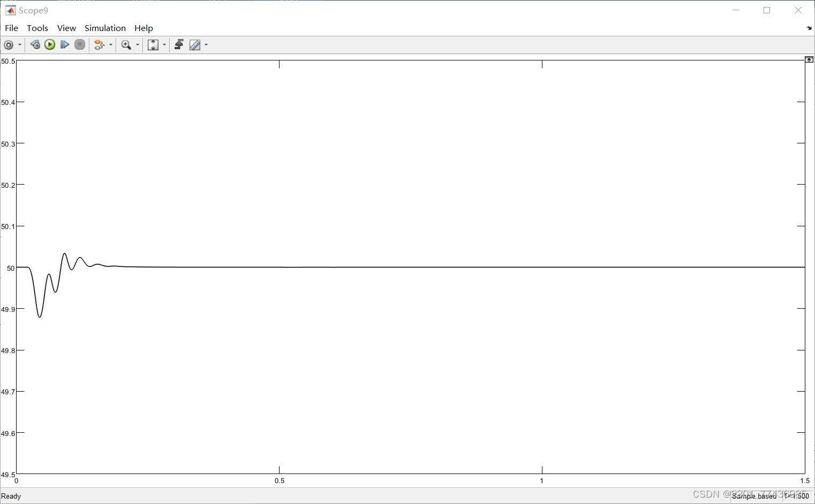
Task: Close the Scope9 window
Action: coord(798,10)
